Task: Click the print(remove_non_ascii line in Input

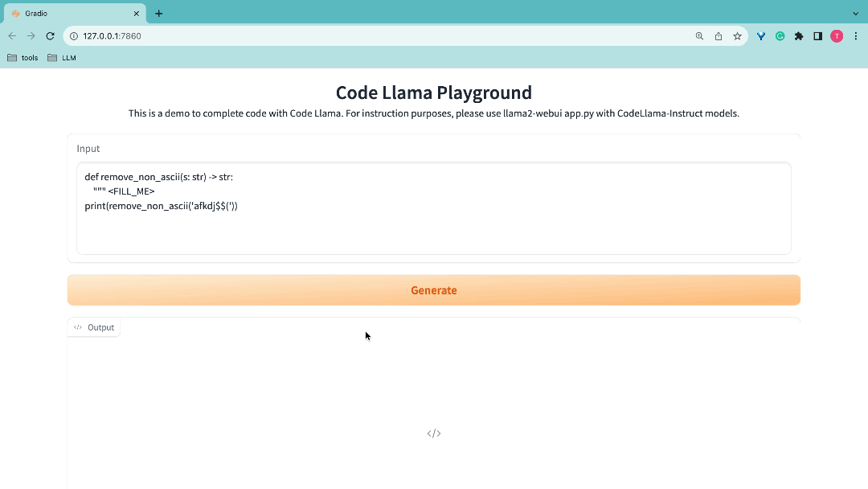Action: click(x=161, y=206)
